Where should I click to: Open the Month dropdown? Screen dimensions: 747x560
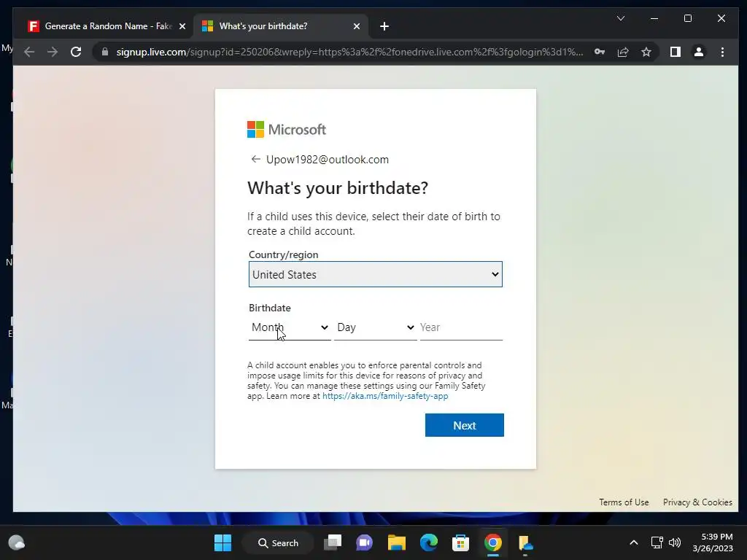tap(290, 327)
